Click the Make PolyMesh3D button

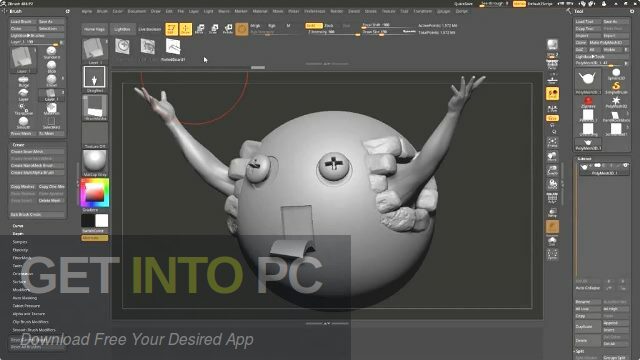click(609, 42)
